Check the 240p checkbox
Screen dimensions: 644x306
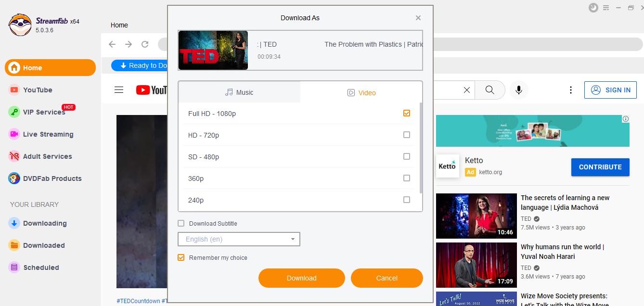click(407, 200)
